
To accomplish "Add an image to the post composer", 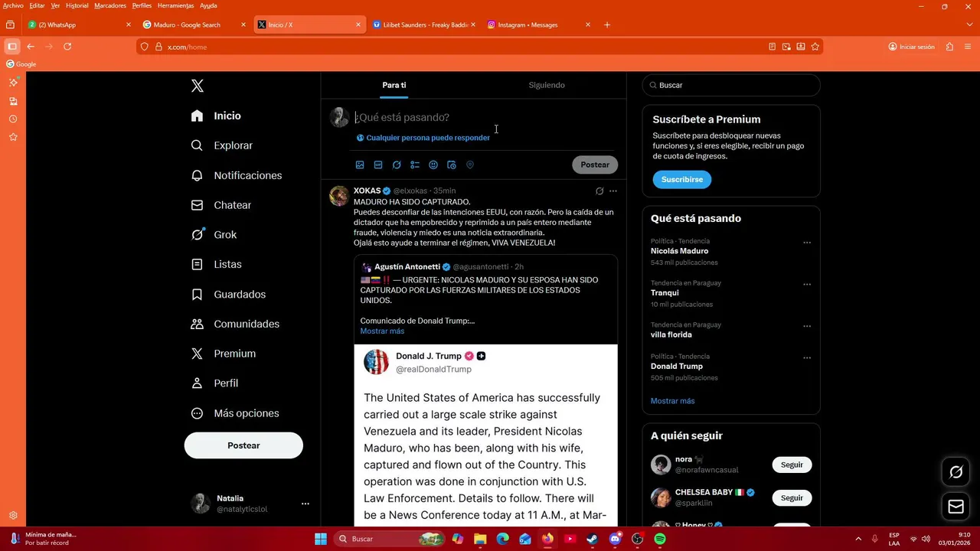I will 360,165.
